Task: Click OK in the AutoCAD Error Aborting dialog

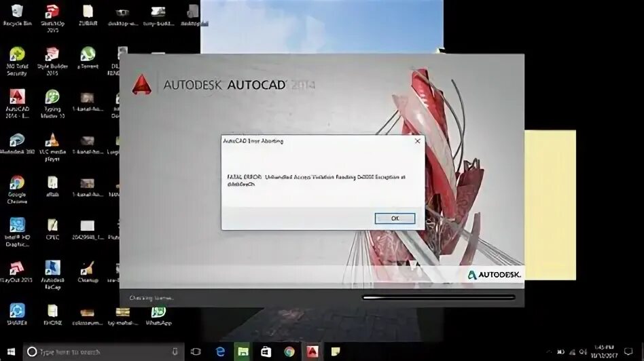Action: 395,218
